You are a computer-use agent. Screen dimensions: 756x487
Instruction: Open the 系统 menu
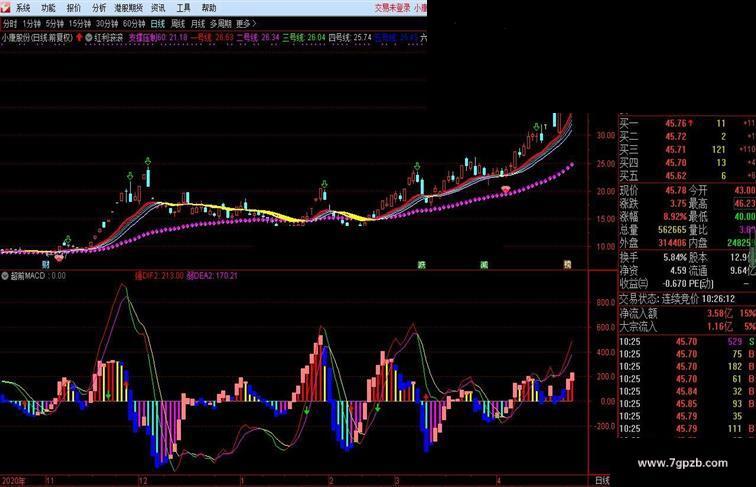(23, 8)
